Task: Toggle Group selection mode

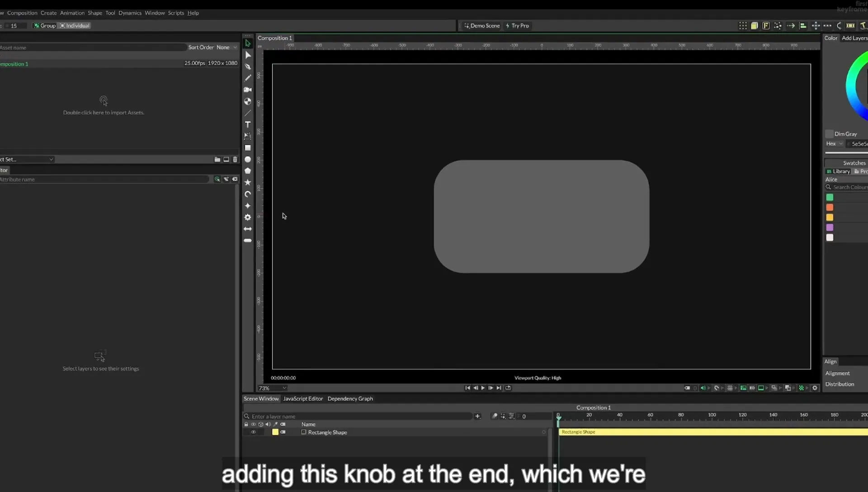Action: [44, 26]
